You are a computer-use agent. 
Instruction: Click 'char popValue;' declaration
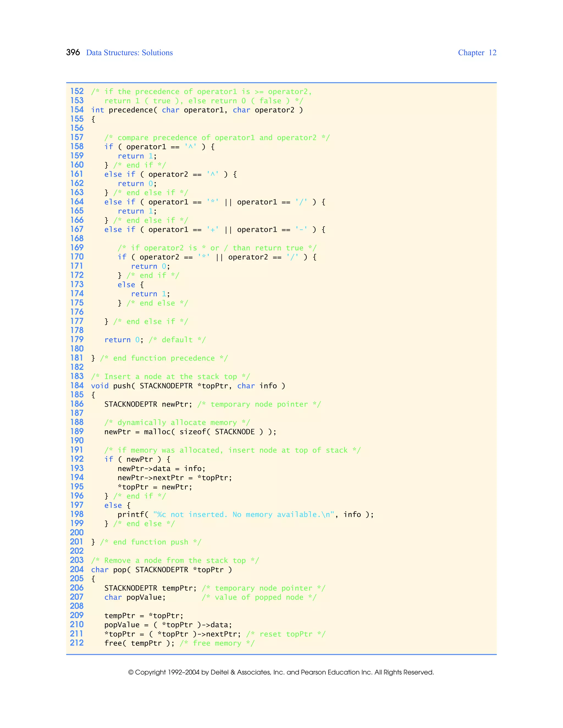click(135, 597)
